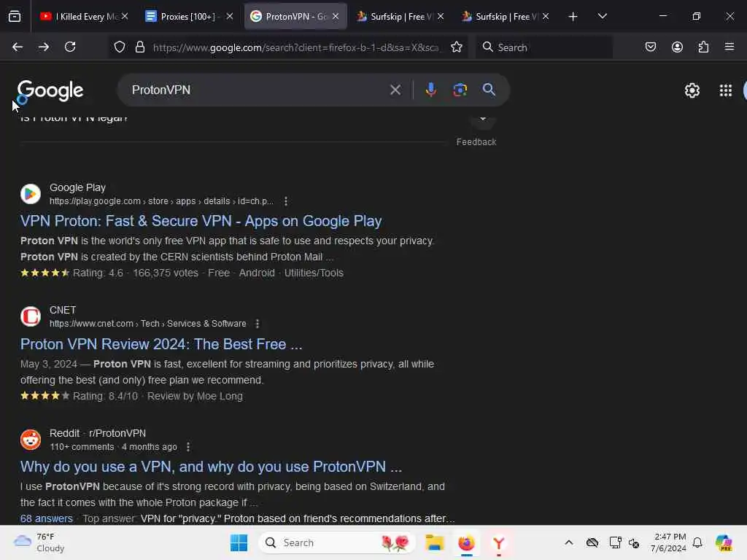This screenshot has width=747, height=560.
Task: Open Windows Start menu
Action: pos(239,542)
